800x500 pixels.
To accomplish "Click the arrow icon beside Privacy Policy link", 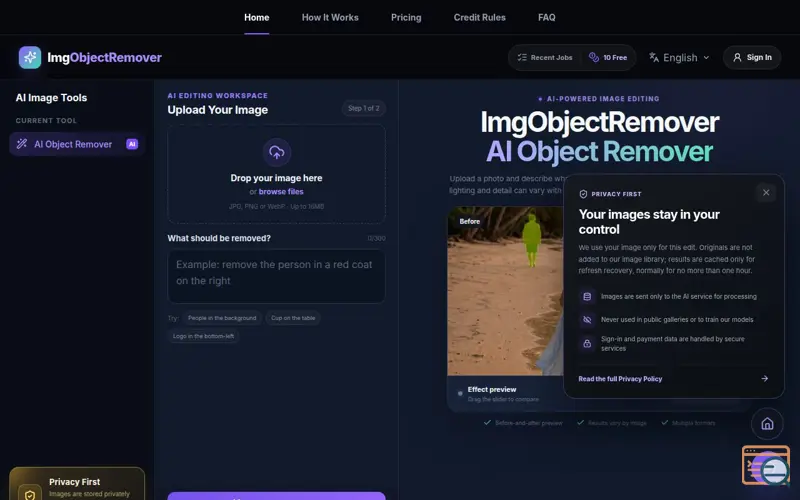I will point(764,379).
